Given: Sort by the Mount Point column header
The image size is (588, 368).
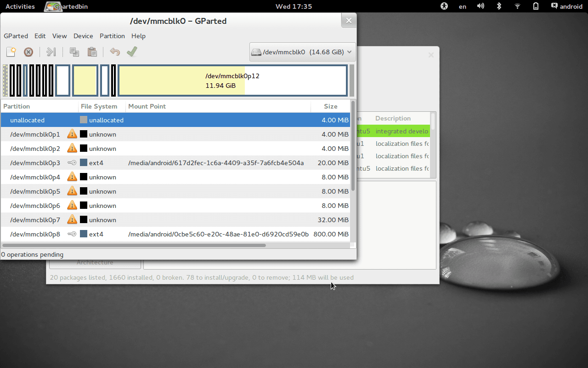Looking at the screenshot, I should [x=218, y=106].
